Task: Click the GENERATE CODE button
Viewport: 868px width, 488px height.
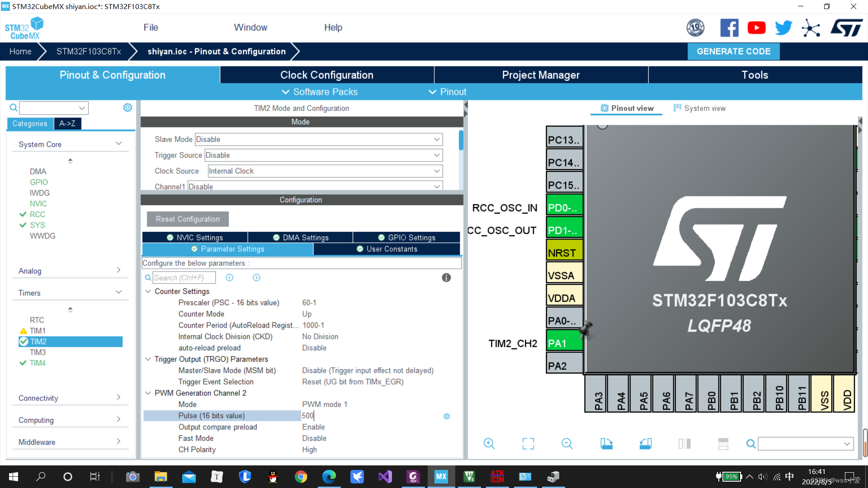Action: (734, 51)
